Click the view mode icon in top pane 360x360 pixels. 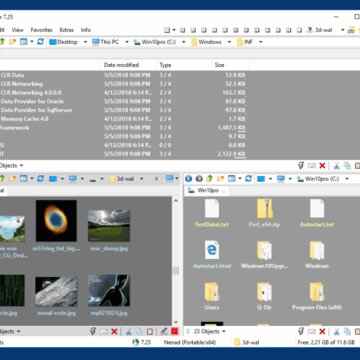[x=23, y=42]
